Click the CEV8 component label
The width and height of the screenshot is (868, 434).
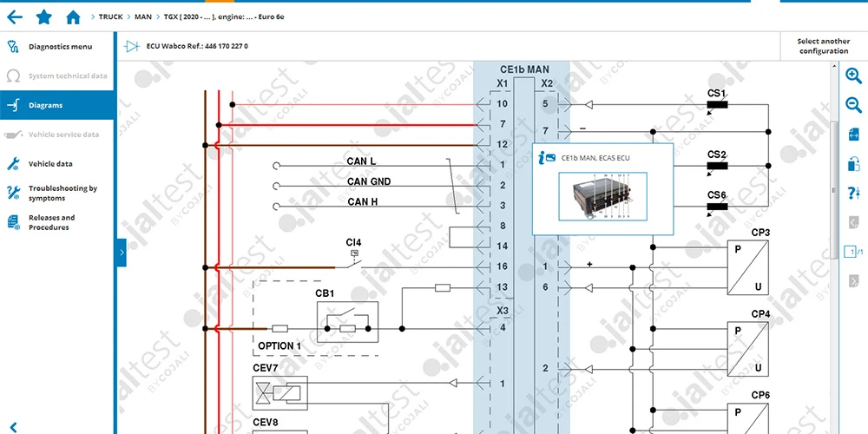(x=265, y=423)
